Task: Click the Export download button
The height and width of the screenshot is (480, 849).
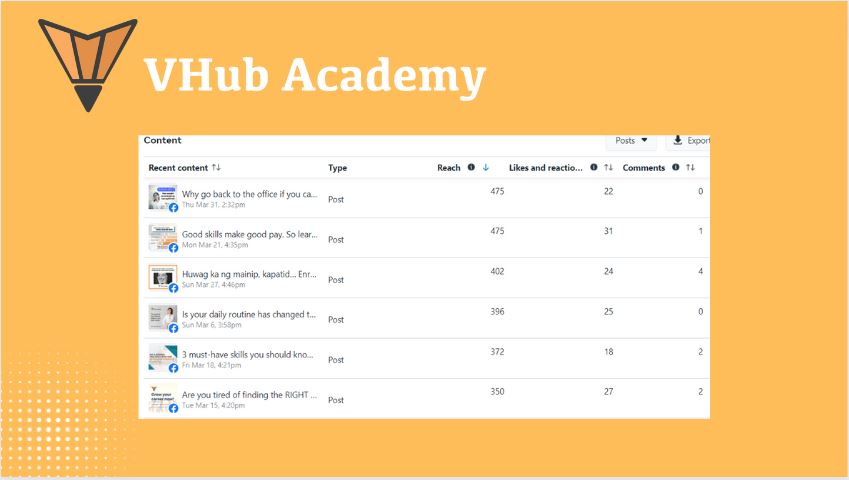Action: 689,141
